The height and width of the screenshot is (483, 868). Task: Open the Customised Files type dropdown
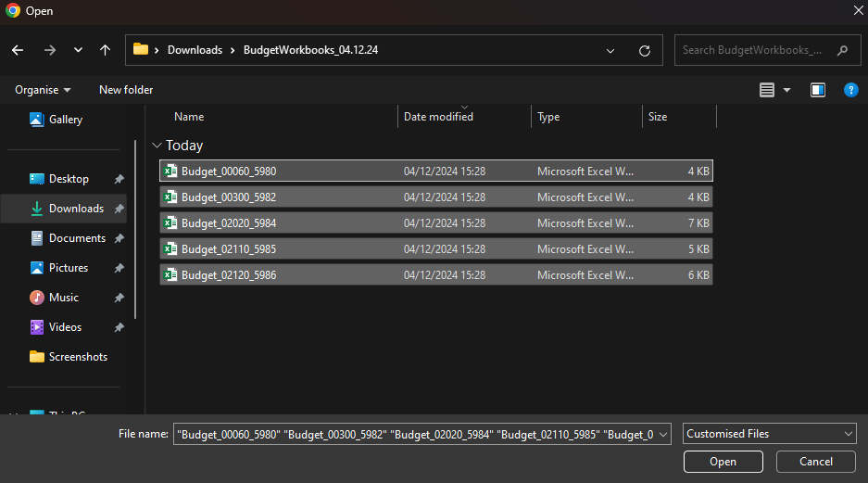(769, 434)
